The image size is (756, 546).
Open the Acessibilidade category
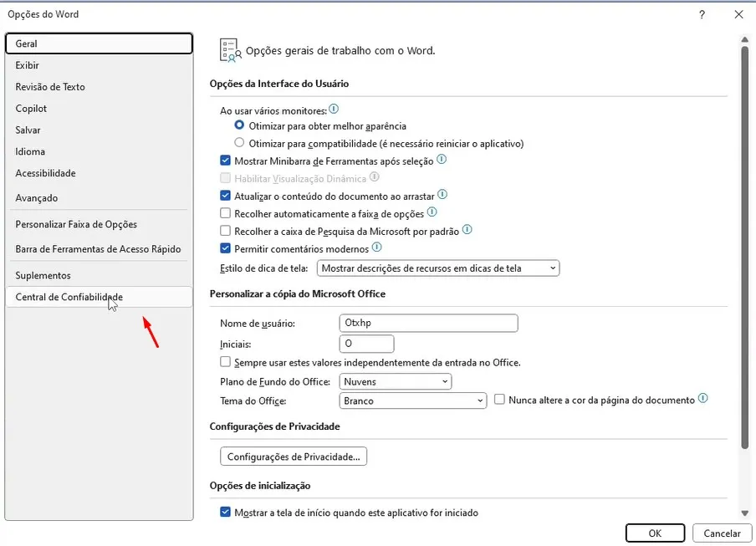[x=99, y=173]
